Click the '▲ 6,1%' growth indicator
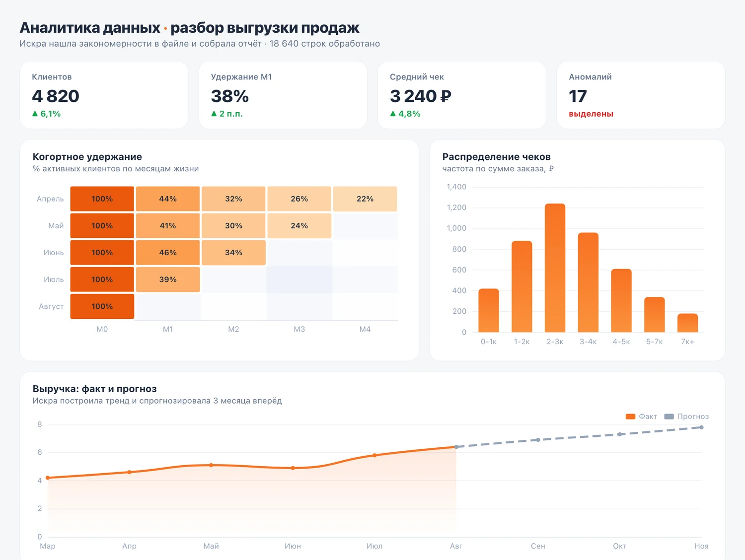The height and width of the screenshot is (560, 745). [46, 114]
